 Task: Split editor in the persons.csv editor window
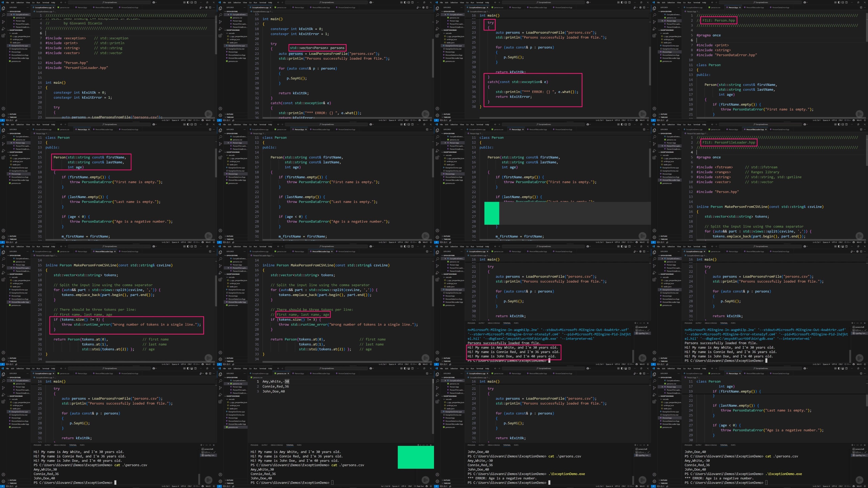(427, 374)
